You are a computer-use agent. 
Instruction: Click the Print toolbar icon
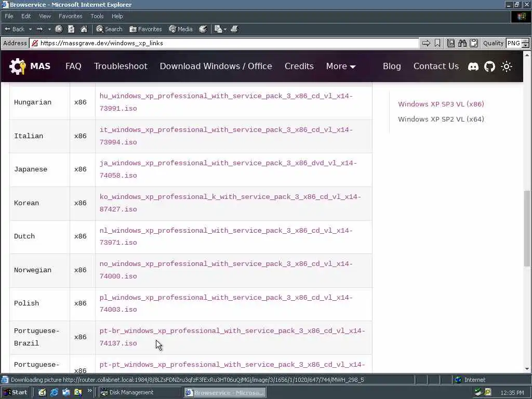click(x=234, y=29)
